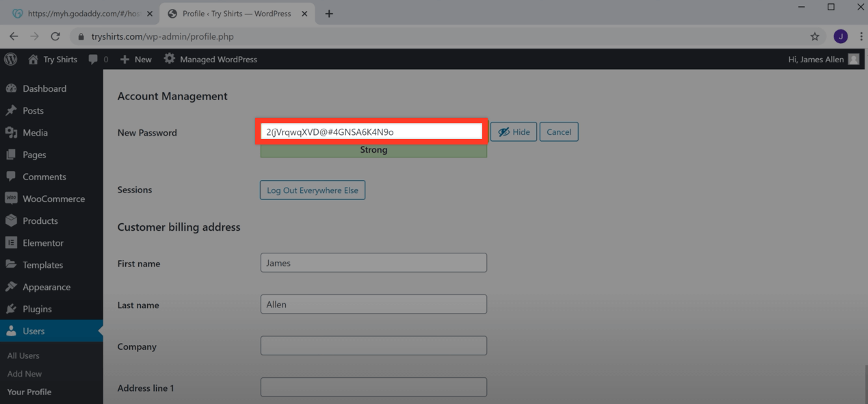Click the Company field
This screenshot has height=404, width=868.
[373, 346]
